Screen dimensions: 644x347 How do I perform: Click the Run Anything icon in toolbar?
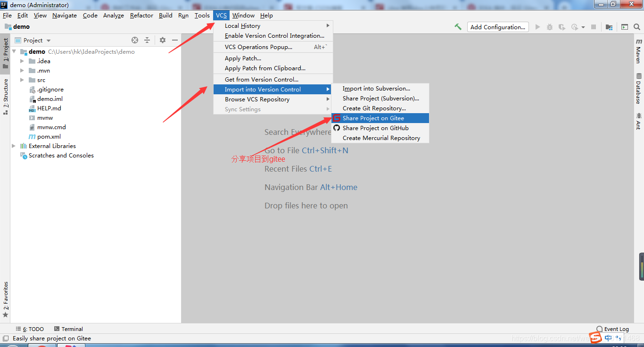pos(625,27)
